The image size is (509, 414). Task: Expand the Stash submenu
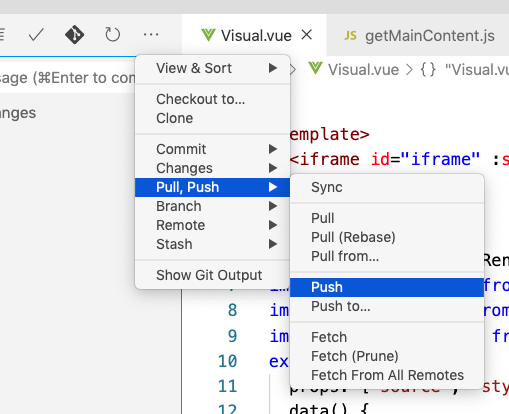213,244
